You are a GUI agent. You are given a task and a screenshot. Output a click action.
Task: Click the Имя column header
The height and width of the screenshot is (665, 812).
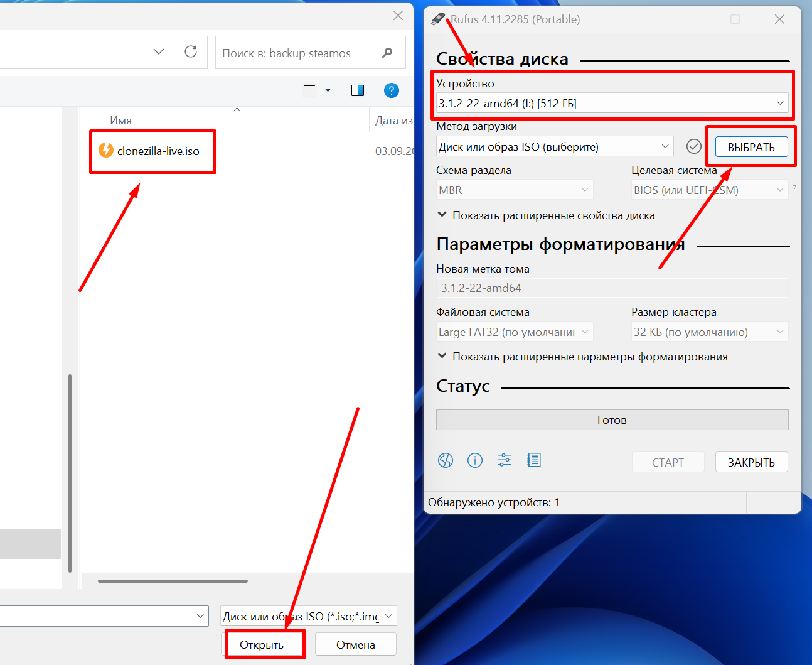(x=121, y=121)
